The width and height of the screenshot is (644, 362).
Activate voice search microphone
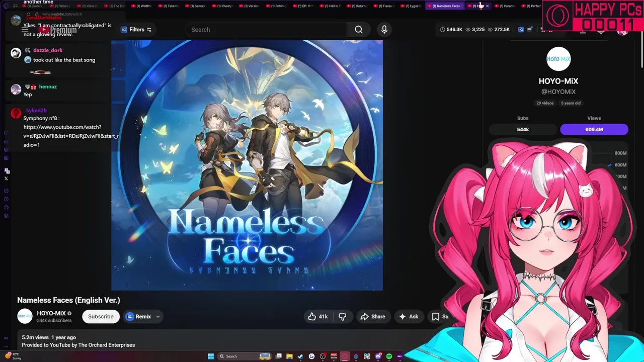tap(384, 30)
